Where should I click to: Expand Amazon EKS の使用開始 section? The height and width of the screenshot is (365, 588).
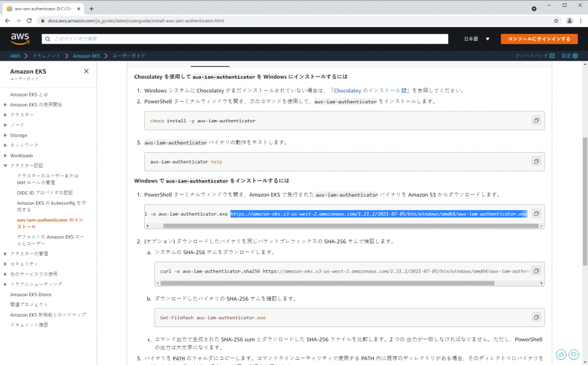pyautogui.click(x=5, y=104)
